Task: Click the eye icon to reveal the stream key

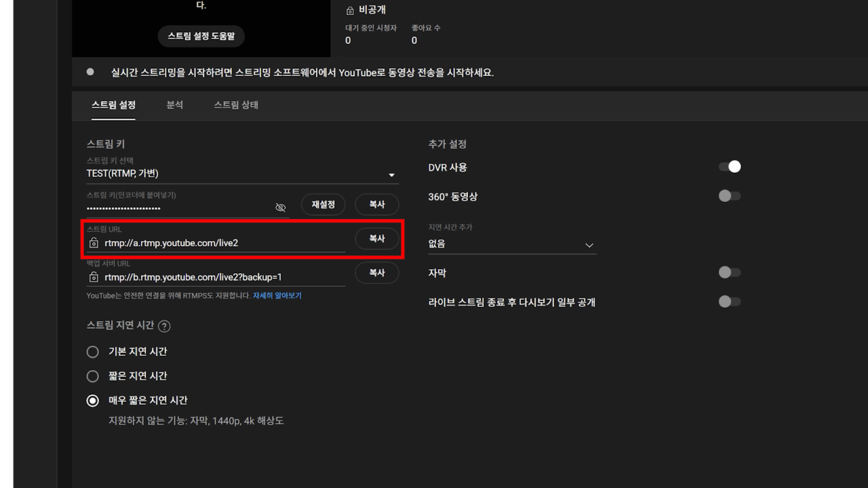Action: tap(280, 207)
